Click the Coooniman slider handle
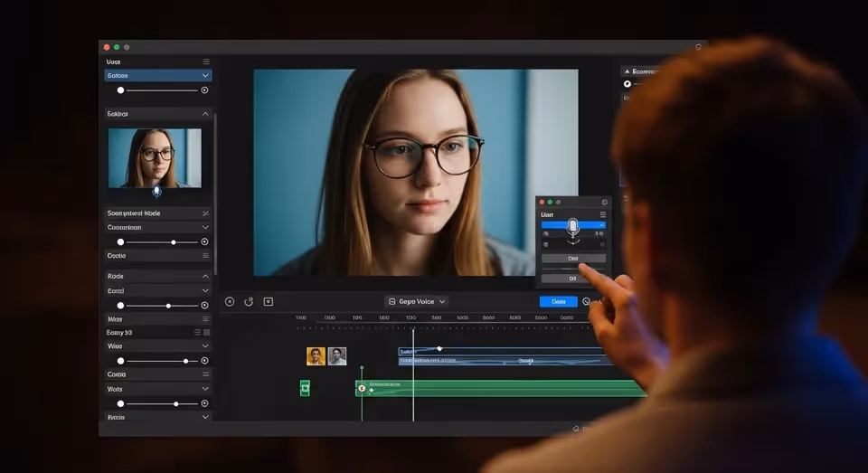868x473 pixels. point(174,242)
